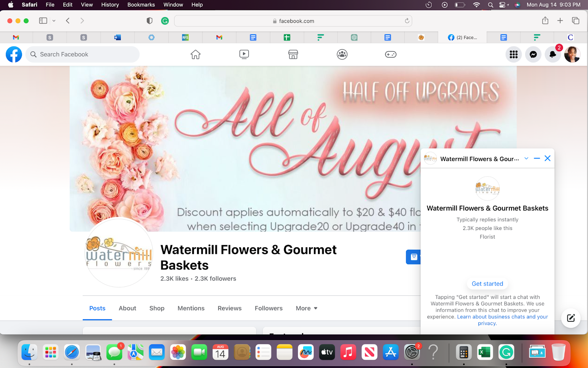The width and height of the screenshot is (588, 368).
Task: Expand the chat options chevron
Action: [526, 158]
